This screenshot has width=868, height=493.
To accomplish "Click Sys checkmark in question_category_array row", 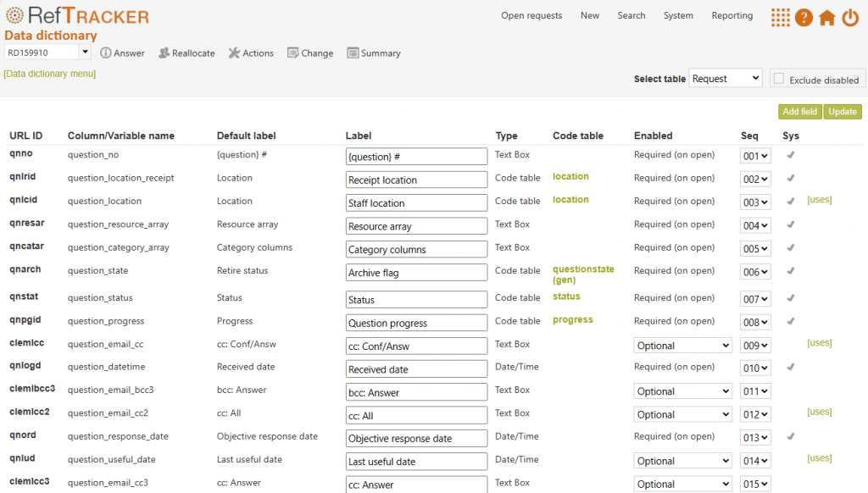I will tap(791, 248).
